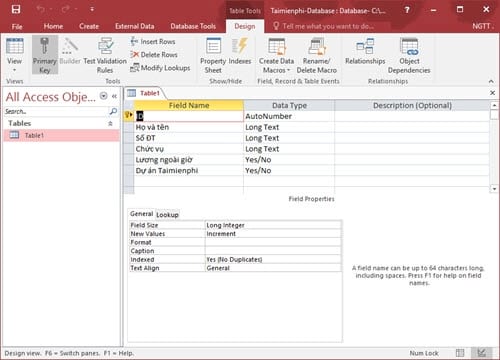
Task: Click the Field Name column header
Action: click(x=189, y=105)
